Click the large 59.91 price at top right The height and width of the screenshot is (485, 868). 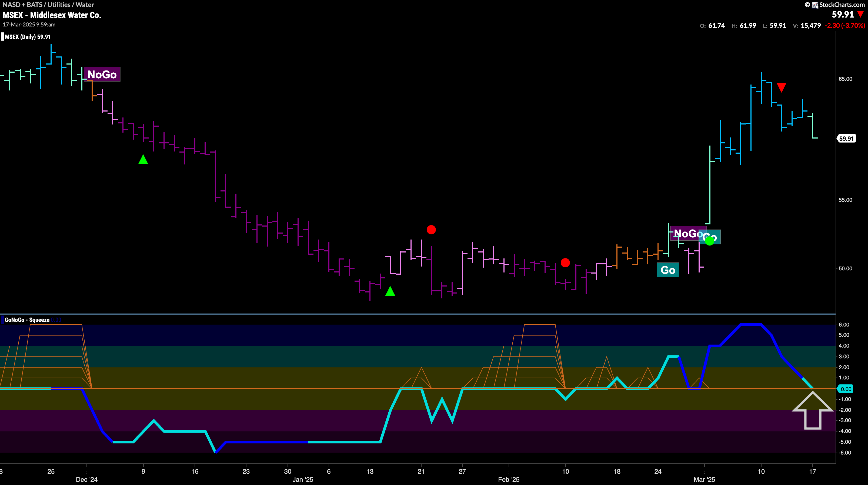pos(843,15)
